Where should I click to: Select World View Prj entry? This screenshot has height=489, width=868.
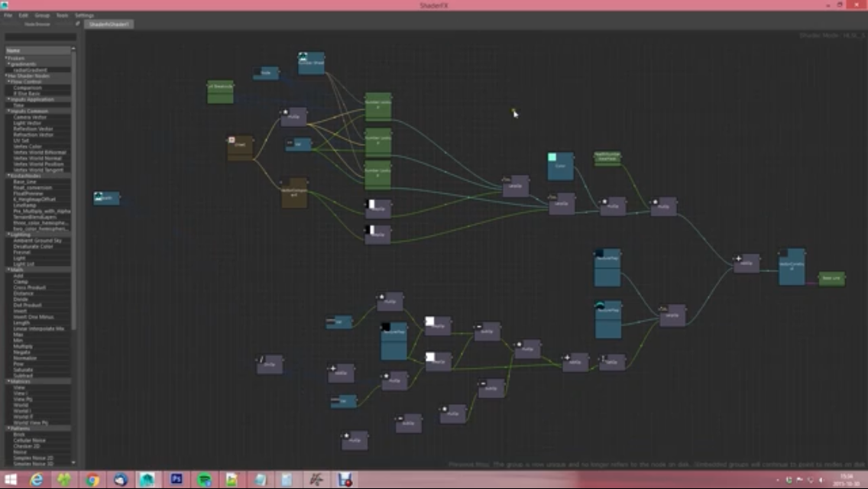pyautogui.click(x=31, y=423)
